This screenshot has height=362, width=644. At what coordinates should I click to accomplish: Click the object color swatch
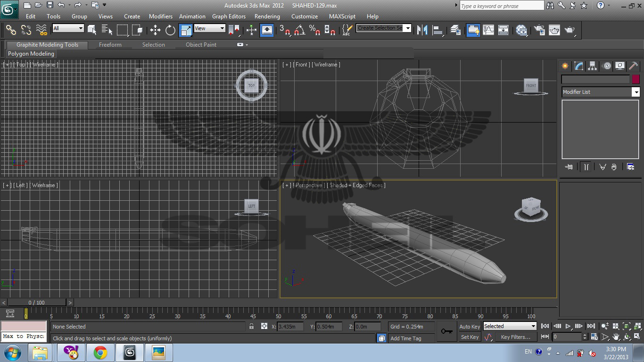(x=636, y=79)
